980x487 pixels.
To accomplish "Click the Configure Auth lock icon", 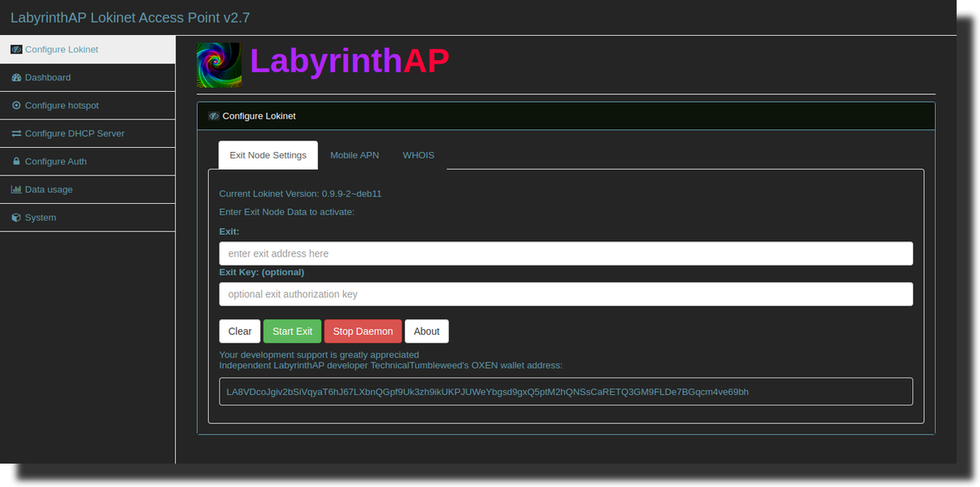I will point(16,161).
